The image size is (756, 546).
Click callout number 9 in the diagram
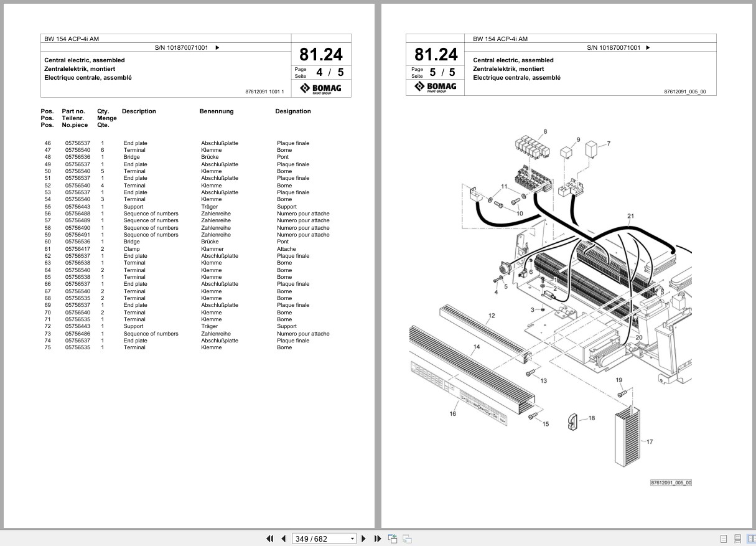pos(578,140)
